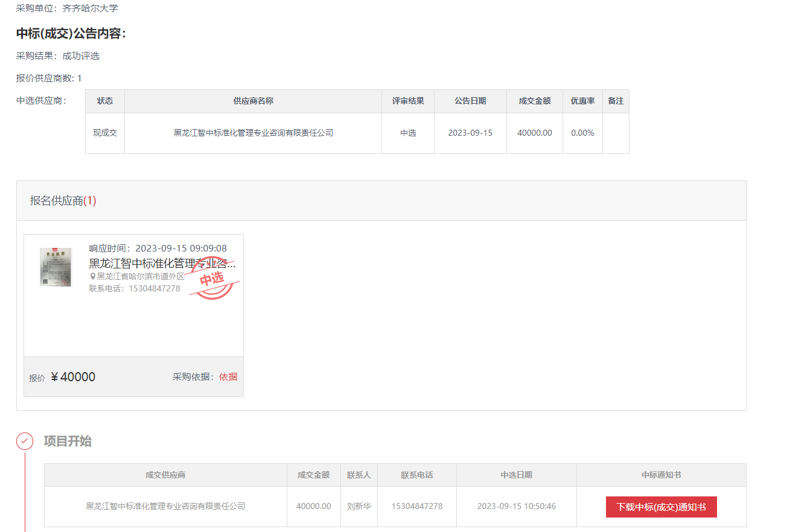Click the 中选日期 column header
This screenshot has height=532, width=810.
point(516,475)
